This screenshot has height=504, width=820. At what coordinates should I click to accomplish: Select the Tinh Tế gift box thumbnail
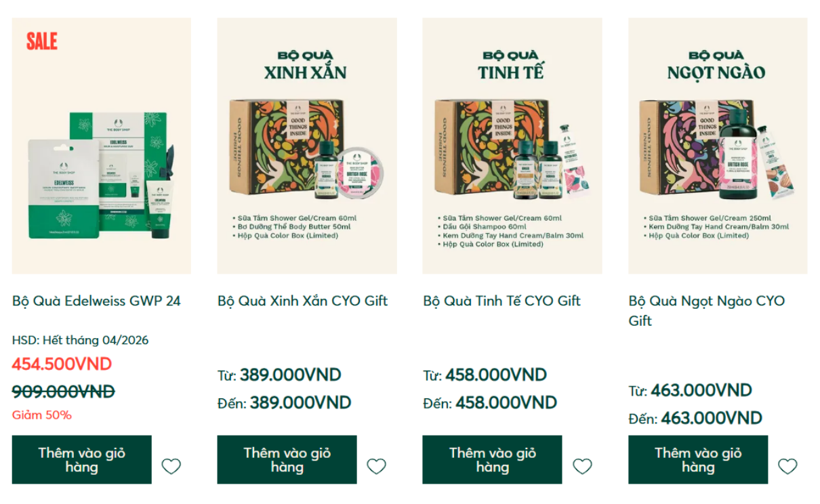click(x=512, y=146)
